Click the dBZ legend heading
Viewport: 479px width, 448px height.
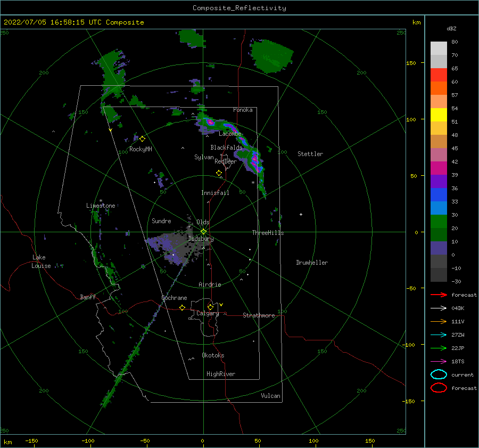click(x=451, y=28)
